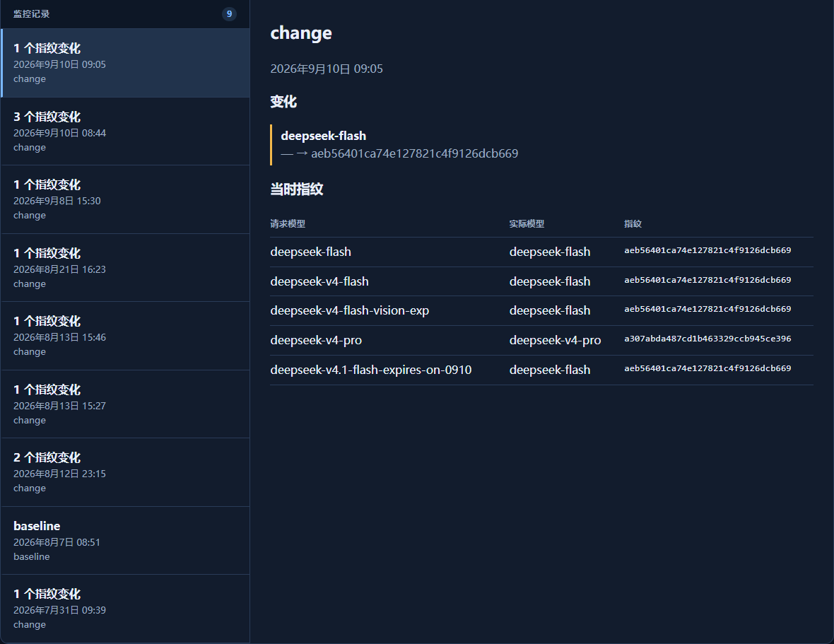Viewport: 834px width, 644px height.
Task: Click the deepseek-v4-flash-vision-exp row
Action: click(541, 310)
